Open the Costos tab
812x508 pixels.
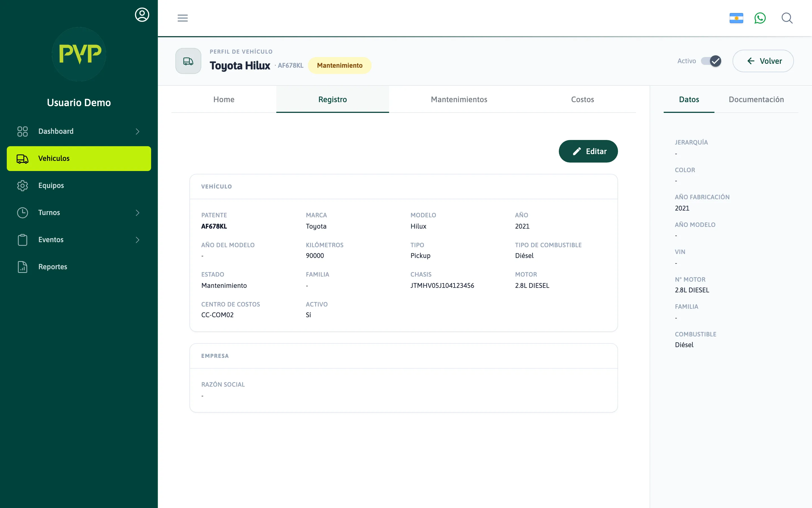pos(582,99)
